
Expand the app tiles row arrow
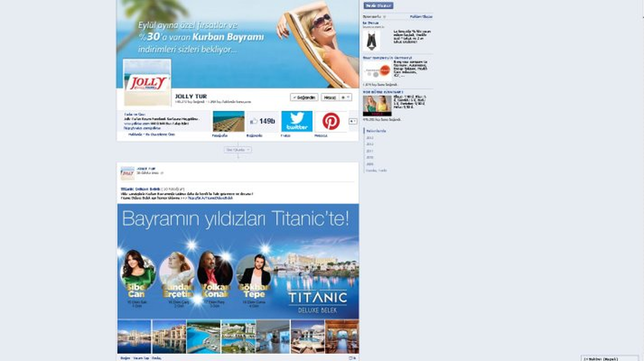tap(353, 121)
